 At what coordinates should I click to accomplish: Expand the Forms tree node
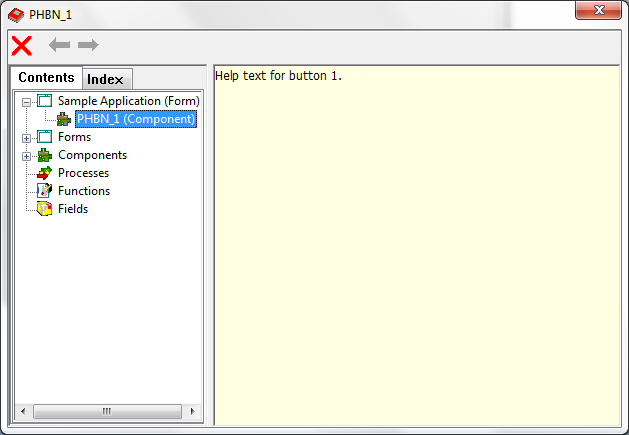coord(26,138)
